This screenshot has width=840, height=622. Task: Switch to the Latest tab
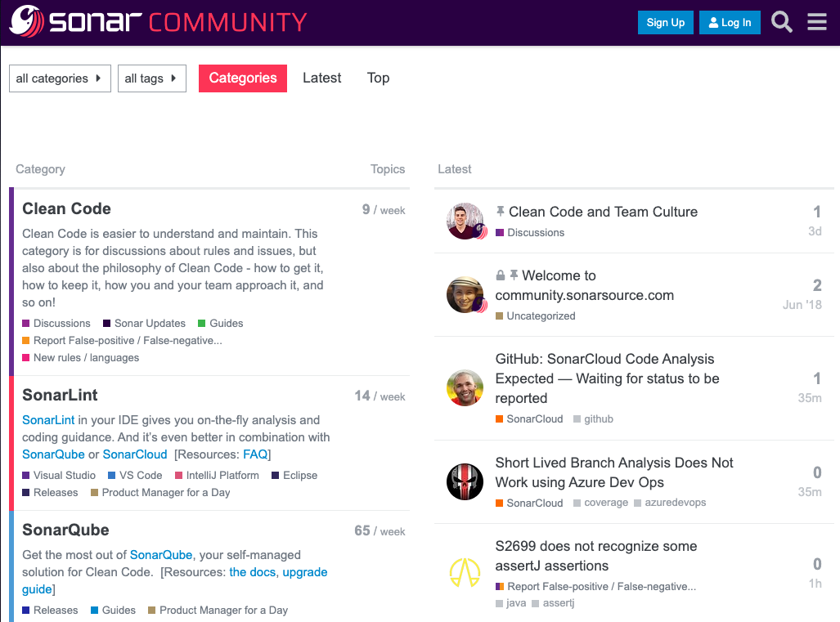pyautogui.click(x=322, y=78)
